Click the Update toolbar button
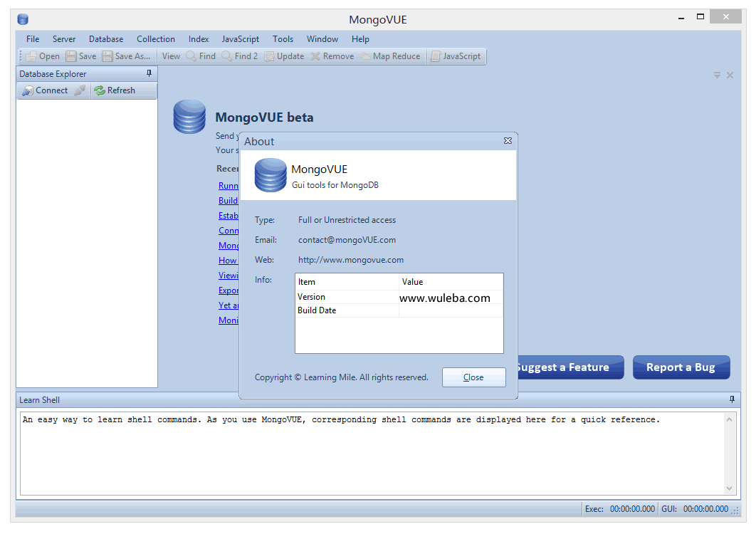Image resolution: width=756 pixels, height=534 pixels. tap(284, 56)
